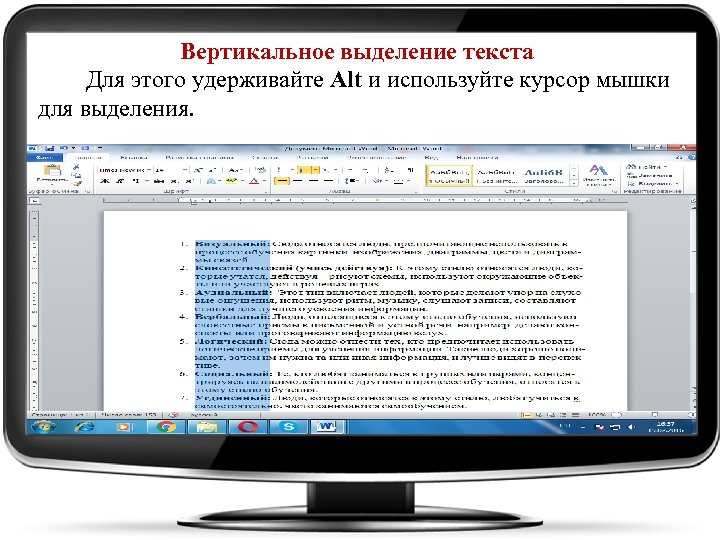Toggle Italic formatting
This screenshot has height=540, width=720.
point(119,181)
